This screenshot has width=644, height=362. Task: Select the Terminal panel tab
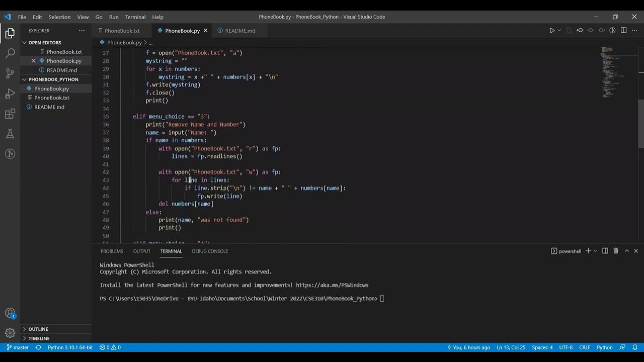pyautogui.click(x=171, y=251)
